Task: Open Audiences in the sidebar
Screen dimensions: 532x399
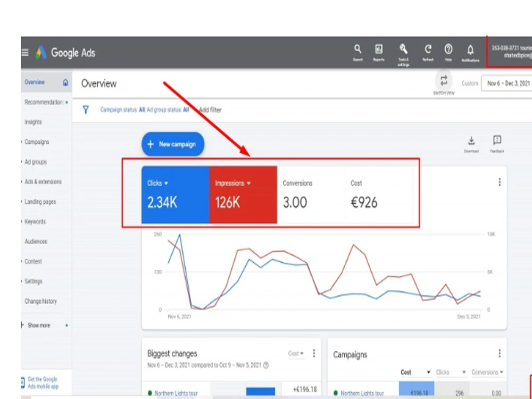Action: (36, 241)
